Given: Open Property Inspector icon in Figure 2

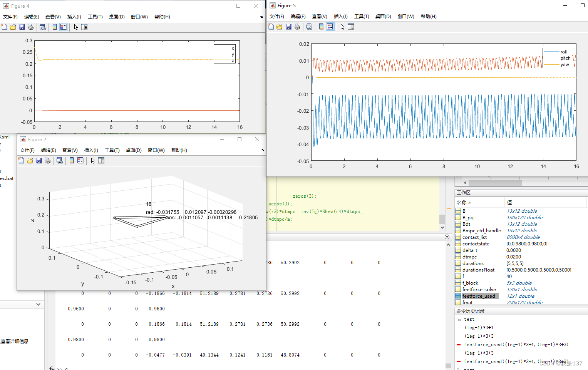Looking at the screenshot, I should tap(101, 160).
